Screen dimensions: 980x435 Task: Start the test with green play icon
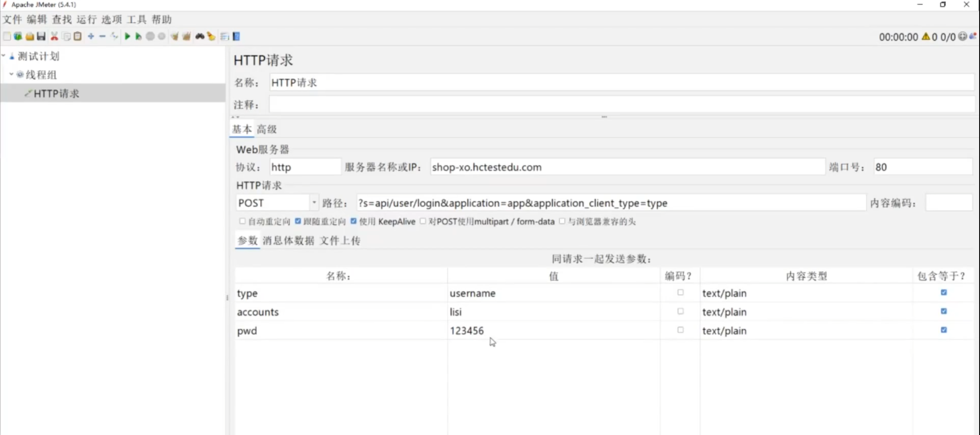(127, 36)
